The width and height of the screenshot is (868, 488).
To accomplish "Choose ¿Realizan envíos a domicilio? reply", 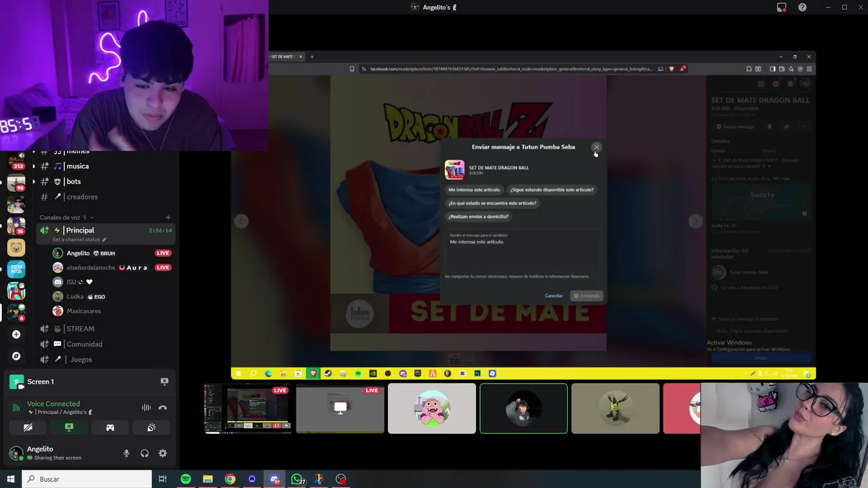I will [478, 216].
